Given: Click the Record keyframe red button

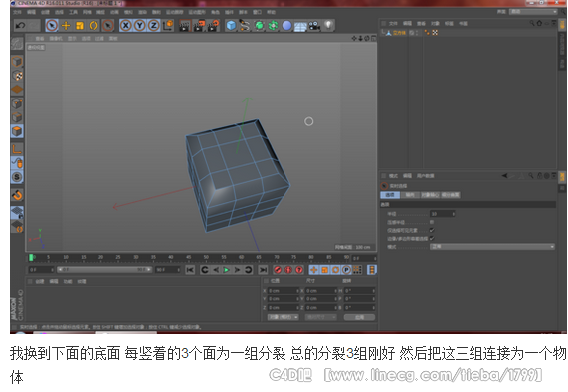Looking at the screenshot, I should point(278,270).
